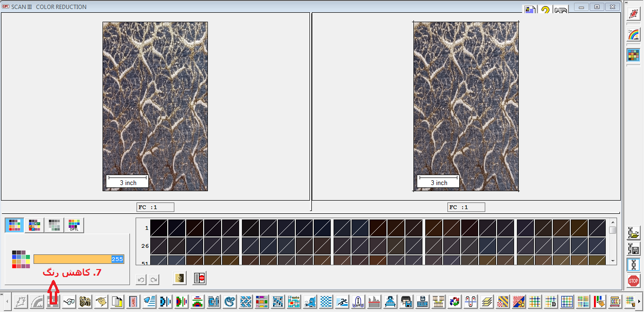Click the color count bar showing 255
Viewport: 644px width, 312px height.
click(79, 259)
